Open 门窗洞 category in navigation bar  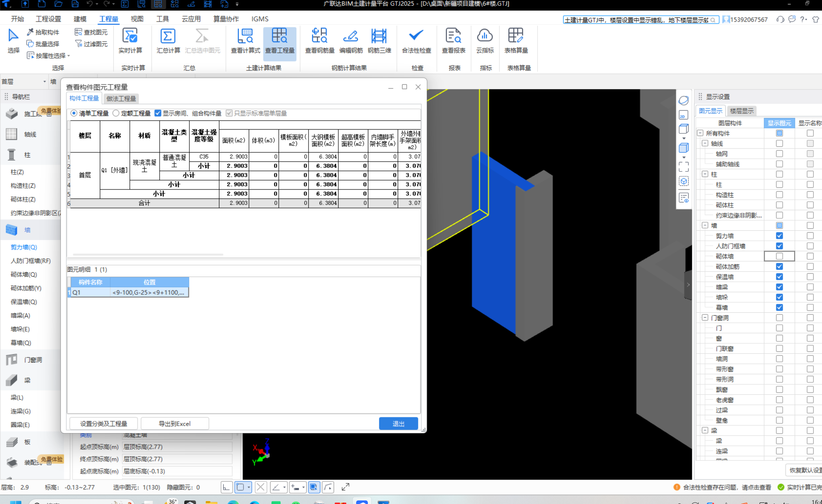coord(33,360)
